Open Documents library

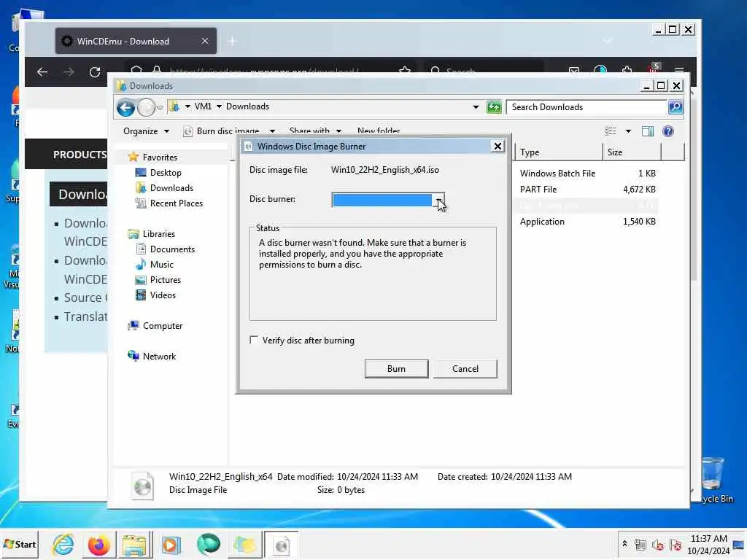[x=172, y=249]
